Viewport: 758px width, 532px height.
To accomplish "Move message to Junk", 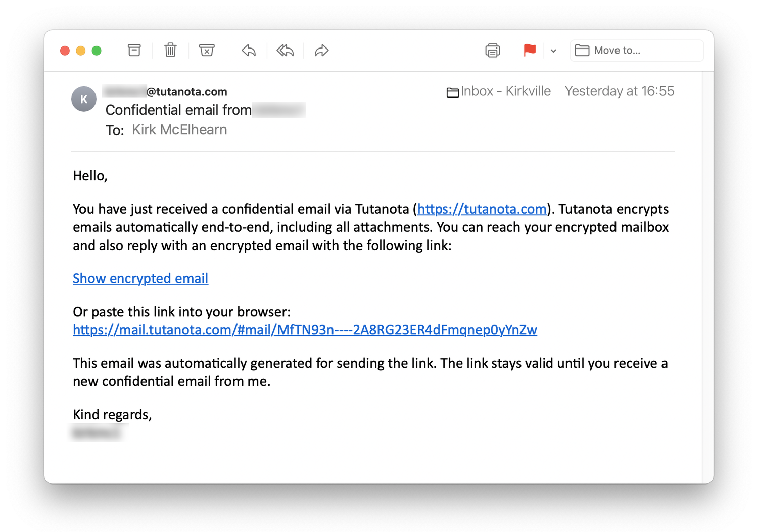I will pyautogui.click(x=207, y=50).
